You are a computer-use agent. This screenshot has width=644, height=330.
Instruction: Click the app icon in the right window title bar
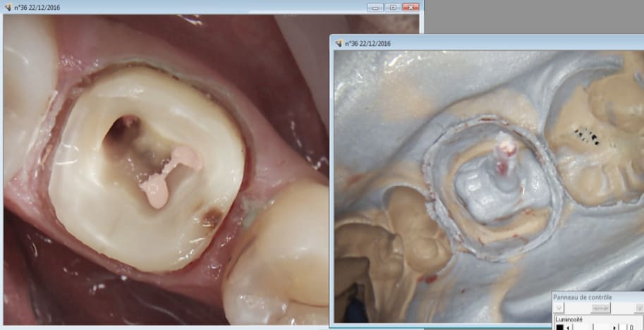[x=339, y=43]
